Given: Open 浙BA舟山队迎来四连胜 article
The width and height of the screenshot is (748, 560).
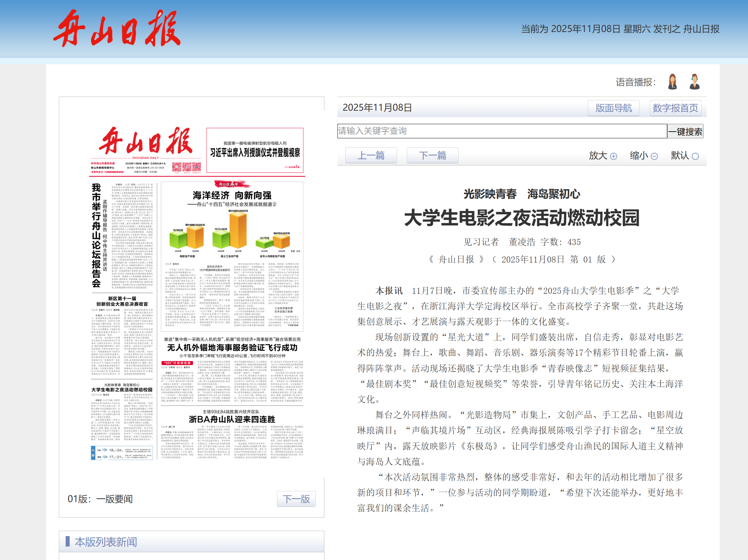Looking at the screenshot, I should (232, 419).
